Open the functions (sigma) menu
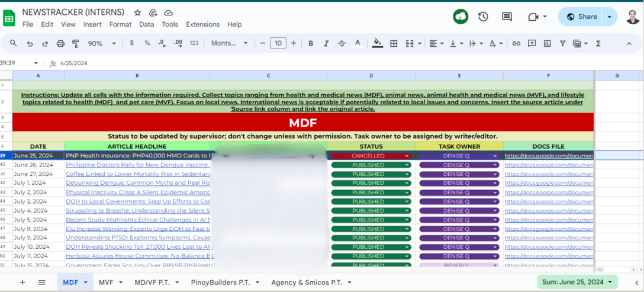 (598, 43)
